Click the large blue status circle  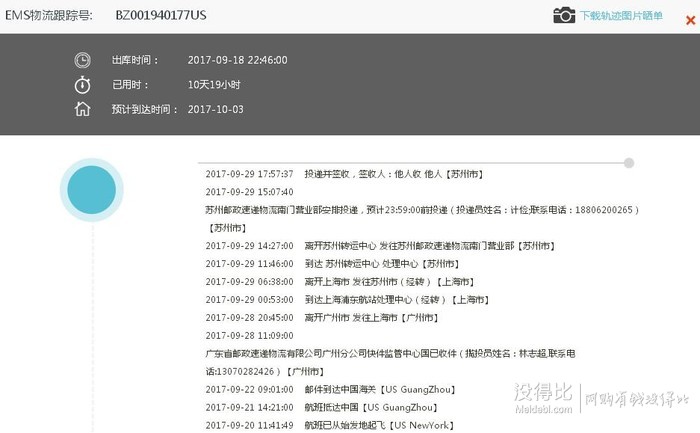(92, 190)
